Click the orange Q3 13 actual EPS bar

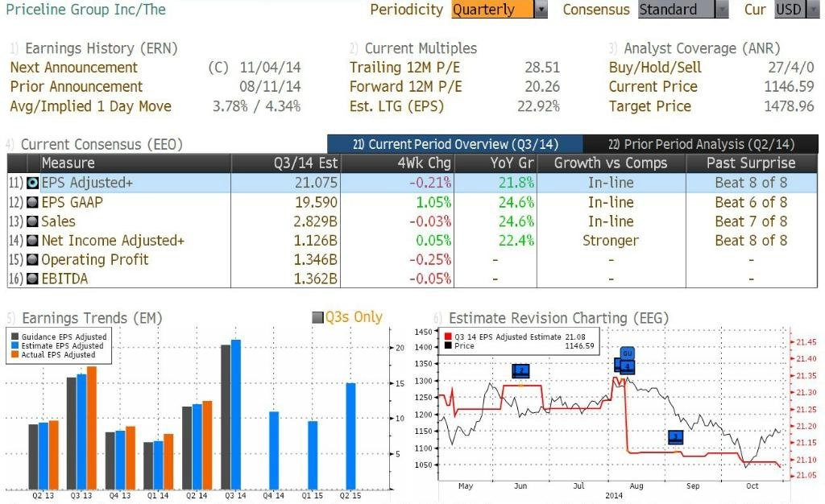click(92, 428)
